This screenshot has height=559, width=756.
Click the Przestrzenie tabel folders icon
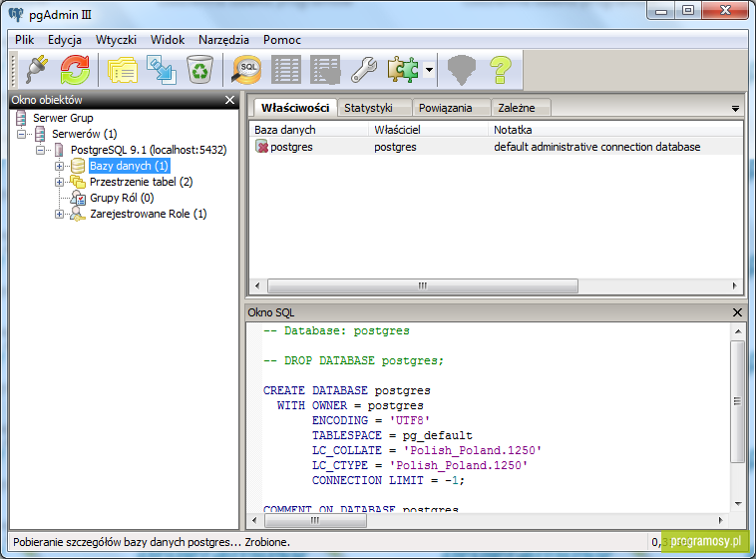[x=78, y=182]
